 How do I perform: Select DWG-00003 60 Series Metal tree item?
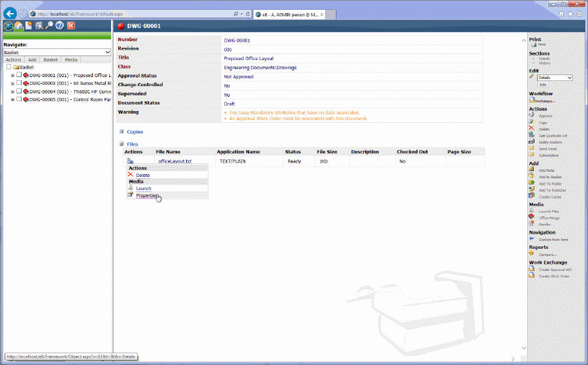coord(70,83)
